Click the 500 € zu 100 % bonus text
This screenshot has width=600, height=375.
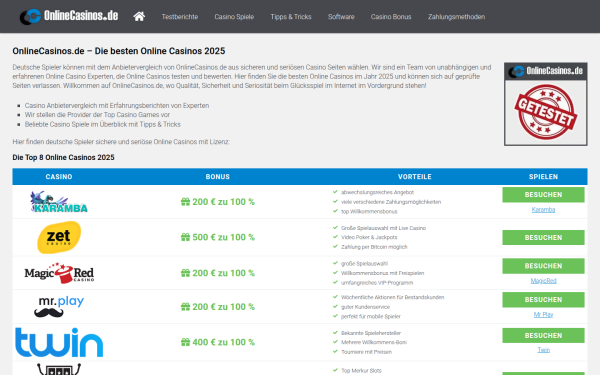pyautogui.click(x=223, y=237)
